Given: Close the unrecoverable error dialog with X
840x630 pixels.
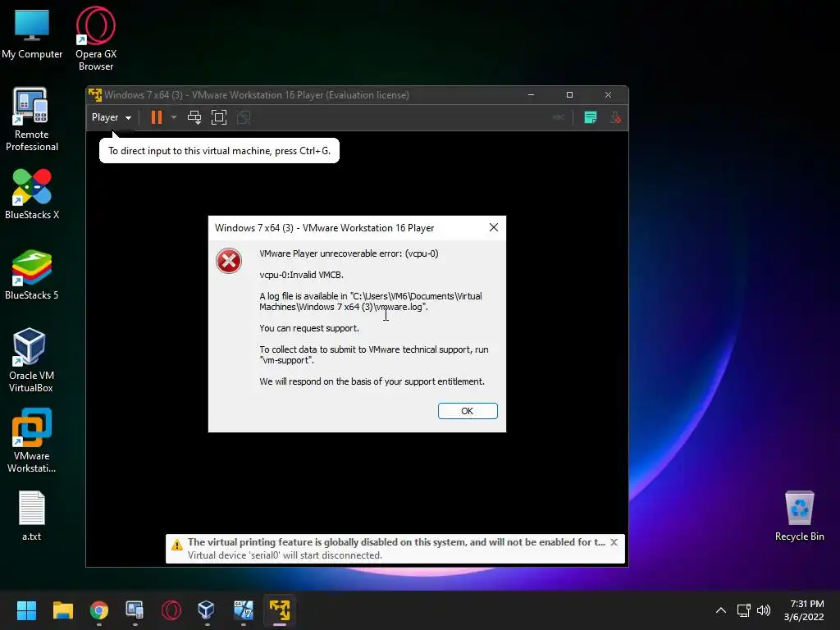Looking at the screenshot, I should pyautogui.click(x=493, y=228).
